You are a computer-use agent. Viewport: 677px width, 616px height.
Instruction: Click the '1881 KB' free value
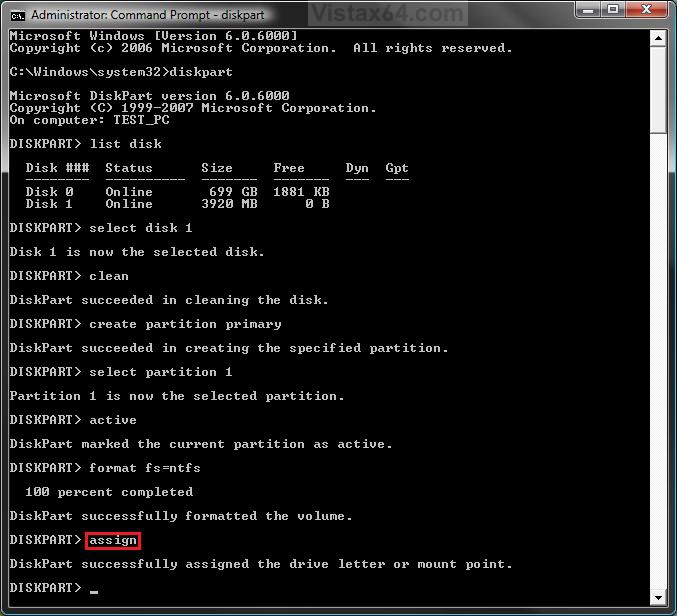click(x=301, y=192)
